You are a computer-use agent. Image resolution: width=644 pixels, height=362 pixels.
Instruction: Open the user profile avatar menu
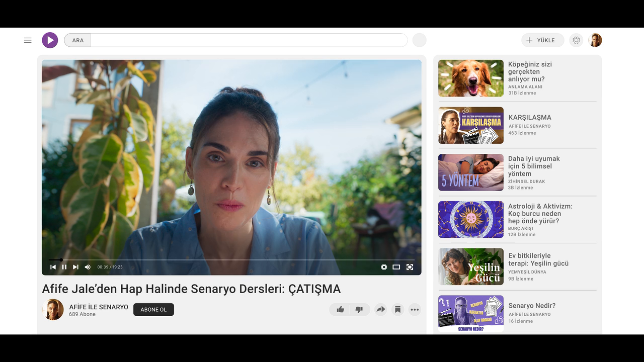[x=595, y=40]
